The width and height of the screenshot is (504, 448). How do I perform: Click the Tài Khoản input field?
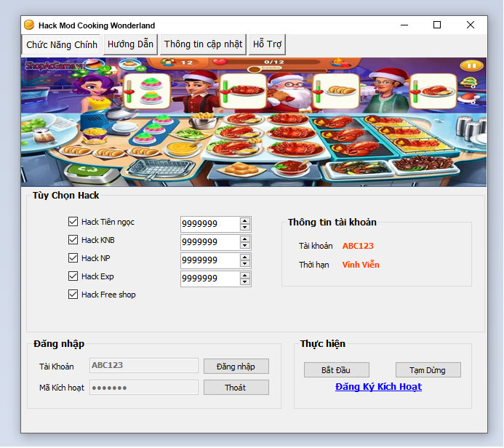click(144, 365)
